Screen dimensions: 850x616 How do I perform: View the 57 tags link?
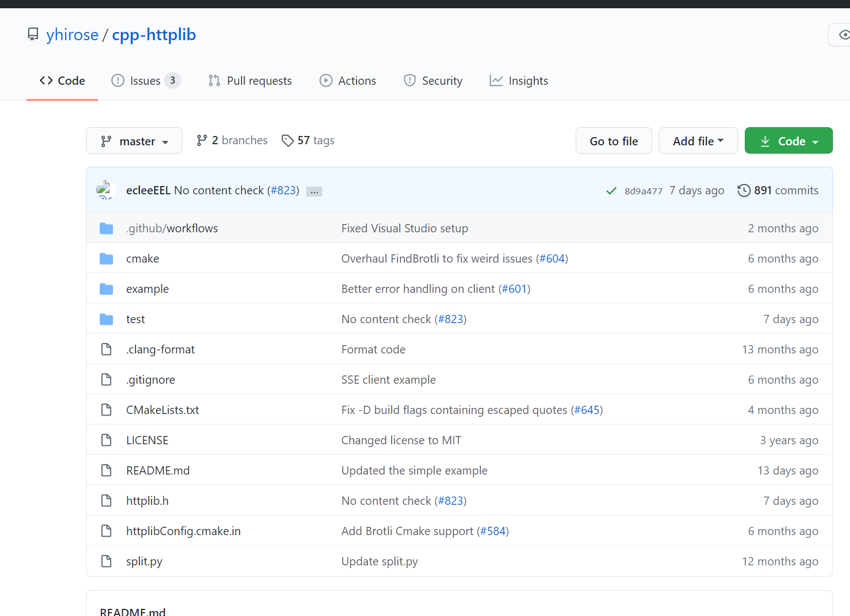pos(308,140)
